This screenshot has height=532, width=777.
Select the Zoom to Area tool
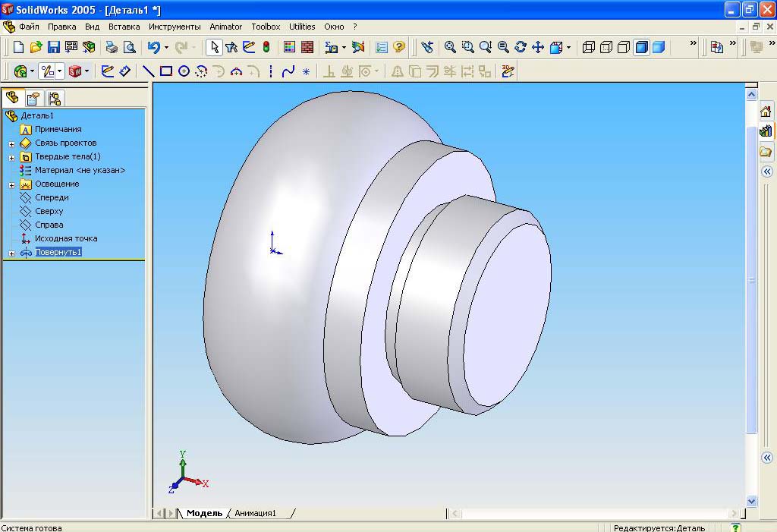[467, 47]
